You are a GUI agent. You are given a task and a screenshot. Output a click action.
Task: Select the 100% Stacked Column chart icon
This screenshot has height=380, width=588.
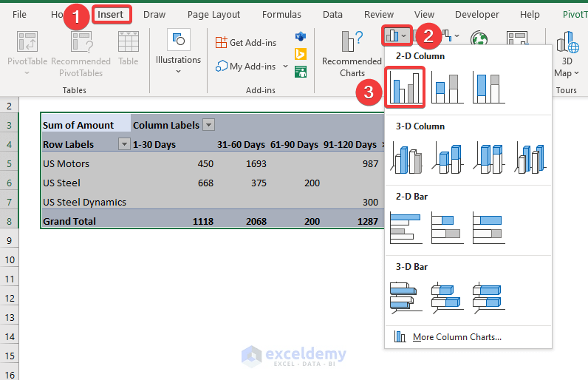coord(488,88)
